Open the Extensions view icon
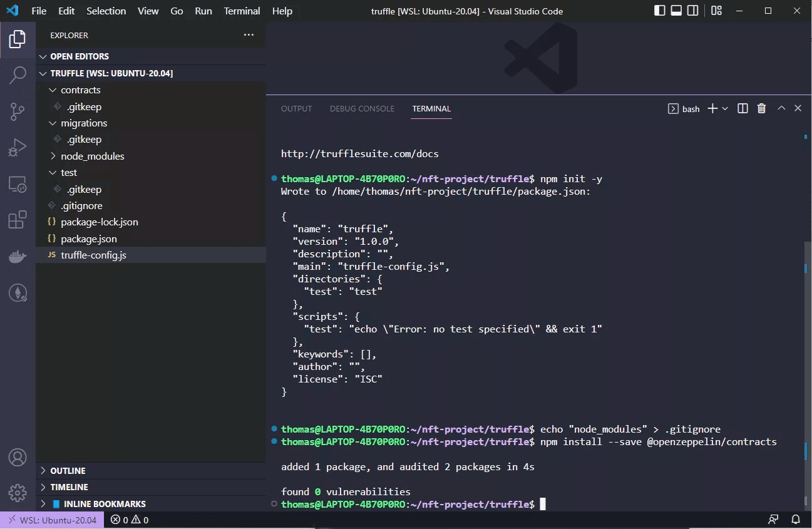The height and width of the screenshot is (529, 812). point(18,220)
